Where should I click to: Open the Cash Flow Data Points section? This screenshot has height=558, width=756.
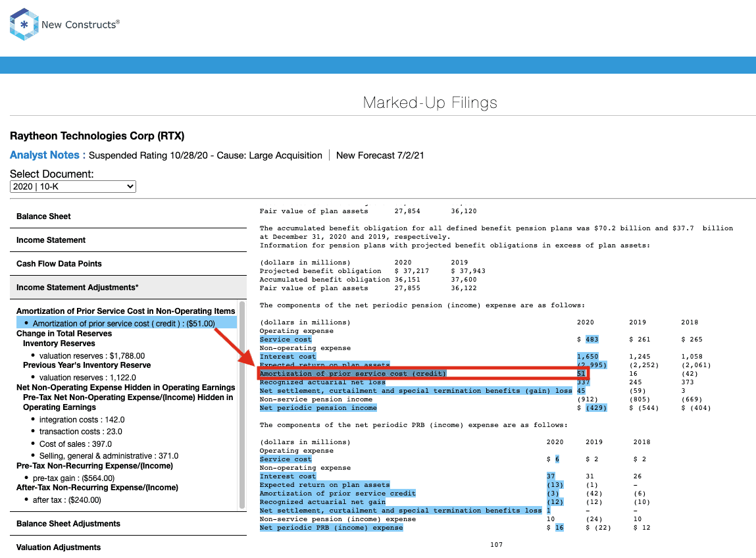pos(128,264)
